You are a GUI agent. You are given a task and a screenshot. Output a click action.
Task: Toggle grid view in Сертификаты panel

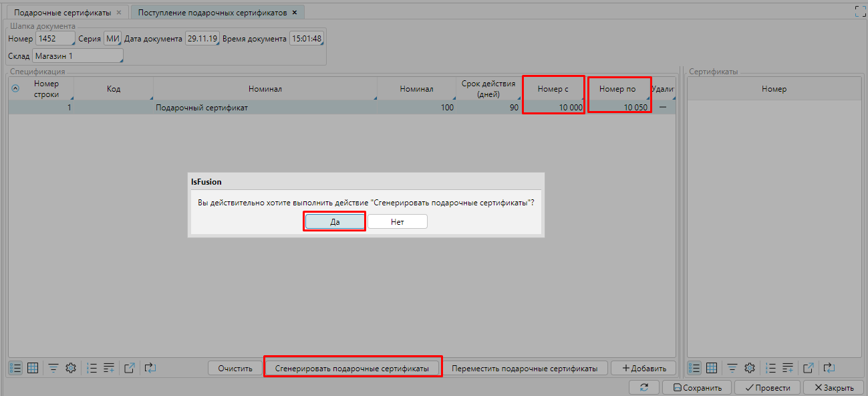tap(712, 368)
